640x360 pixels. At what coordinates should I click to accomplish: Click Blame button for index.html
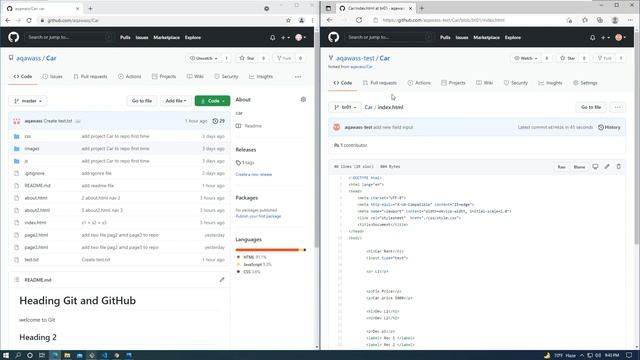[x=579, y=167]
